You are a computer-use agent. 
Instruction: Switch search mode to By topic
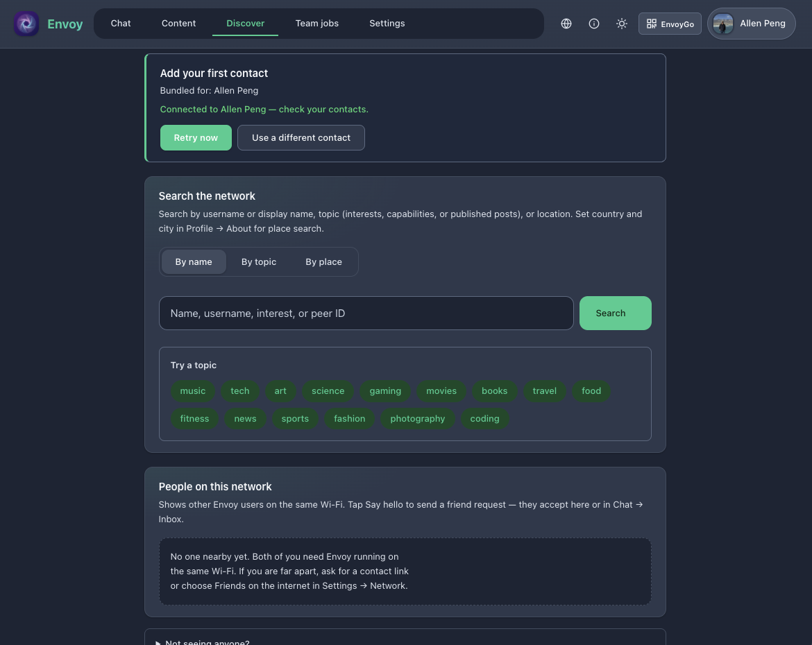click(x=259, y=262)
